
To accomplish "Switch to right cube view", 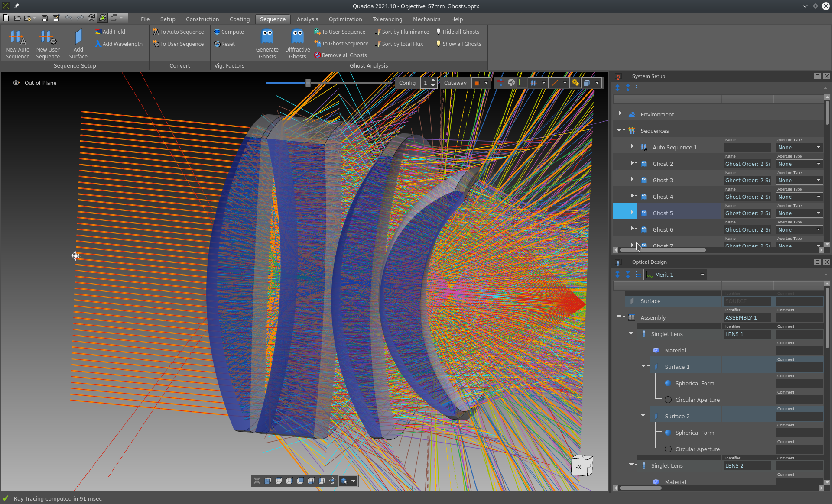I will point(289,481).
